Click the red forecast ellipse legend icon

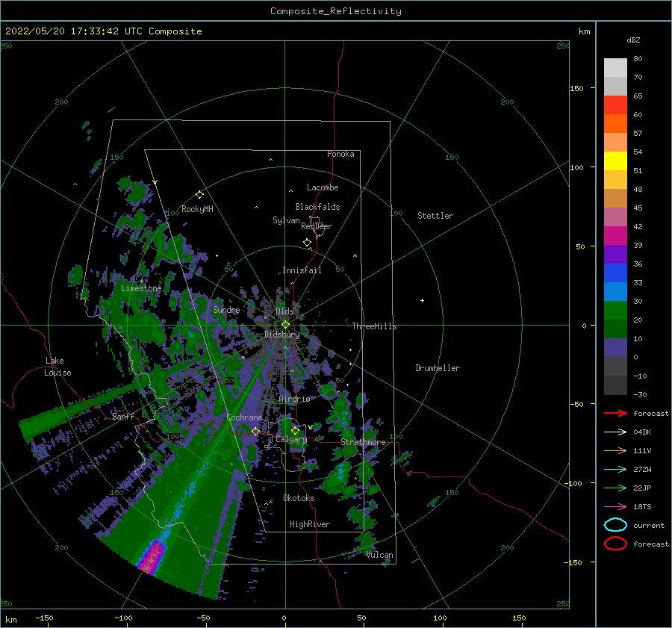tap(615, 544)
